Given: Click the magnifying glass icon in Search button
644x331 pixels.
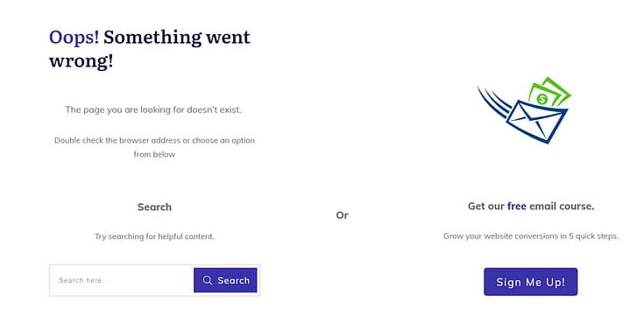Looking at the screenshot, I should click(x=208, y=280).
